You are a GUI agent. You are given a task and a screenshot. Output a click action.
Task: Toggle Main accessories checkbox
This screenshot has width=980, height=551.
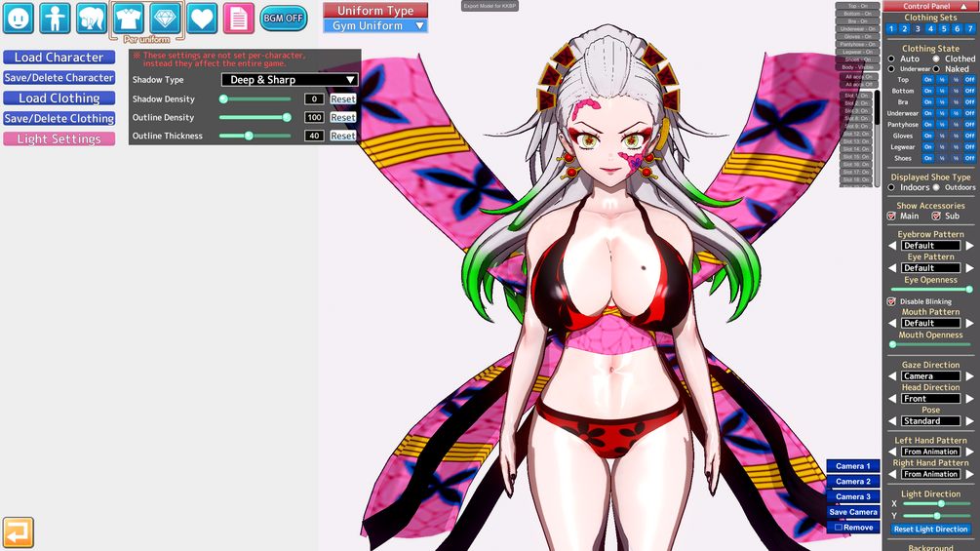point(892,216)
